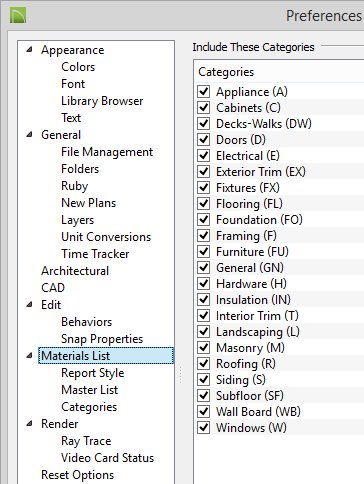Collapse the Edit section arrow
This screenshot has width=364, height=484.
30,305
